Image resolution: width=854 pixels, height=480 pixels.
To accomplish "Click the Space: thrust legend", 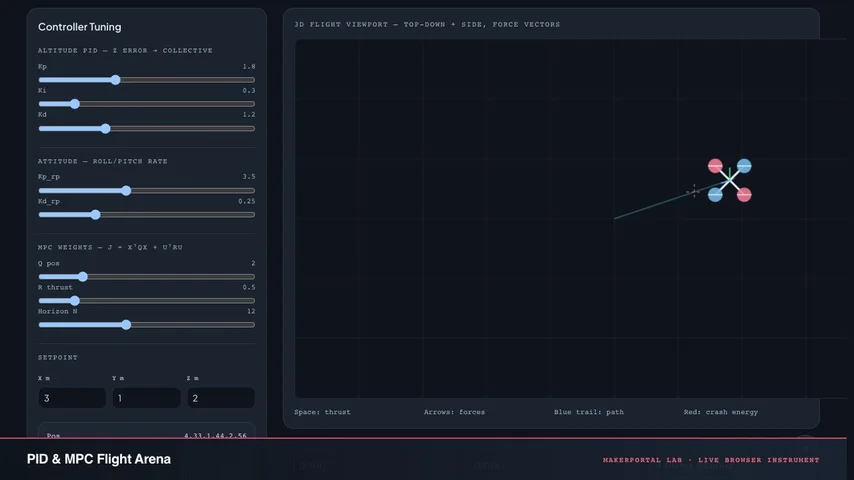I will pos(322,412).
